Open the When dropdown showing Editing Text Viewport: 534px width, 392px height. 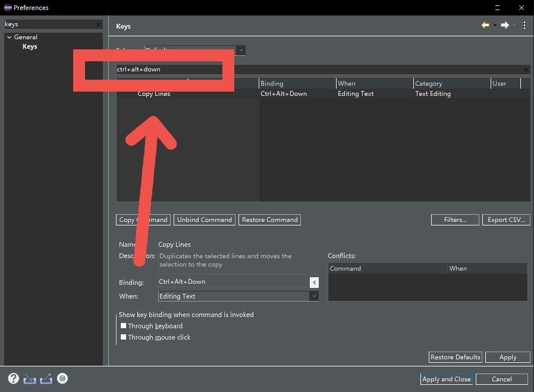point(315,296)
